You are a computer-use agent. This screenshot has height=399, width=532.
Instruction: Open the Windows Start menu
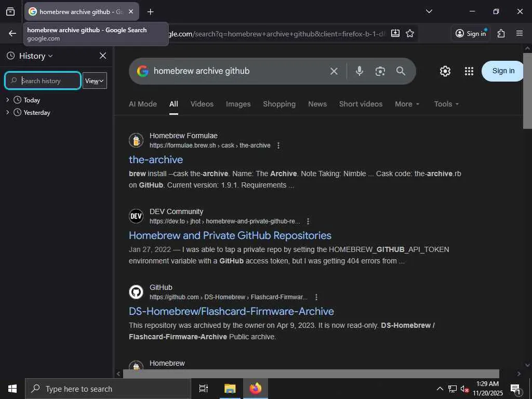tap(12, 389)
